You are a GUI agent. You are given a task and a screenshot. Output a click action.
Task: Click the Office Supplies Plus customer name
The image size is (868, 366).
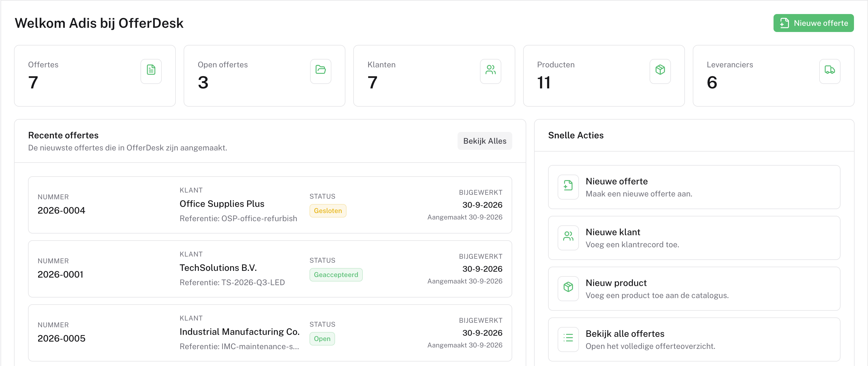[222, 204]
